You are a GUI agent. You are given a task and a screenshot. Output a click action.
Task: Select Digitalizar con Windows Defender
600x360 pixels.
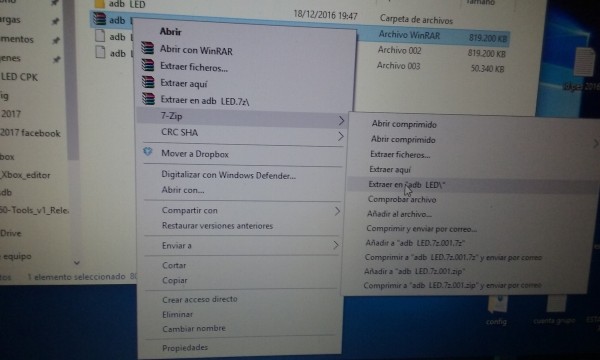228,175
